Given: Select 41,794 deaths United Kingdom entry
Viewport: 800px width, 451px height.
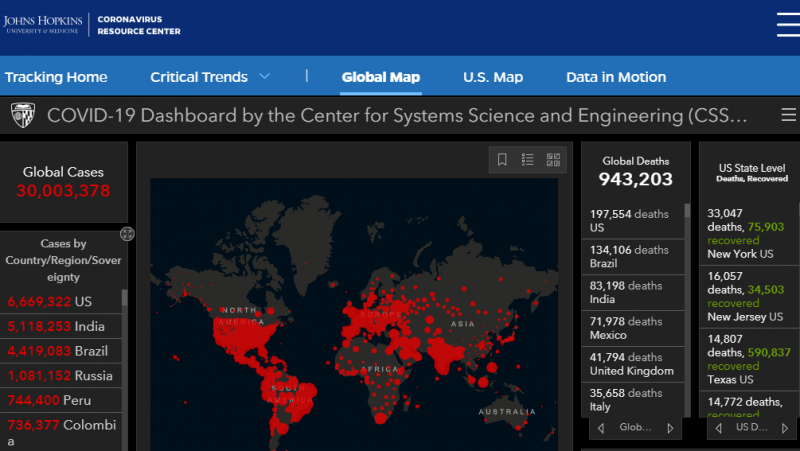Looking at the screenshot, I should coord(633,364).
